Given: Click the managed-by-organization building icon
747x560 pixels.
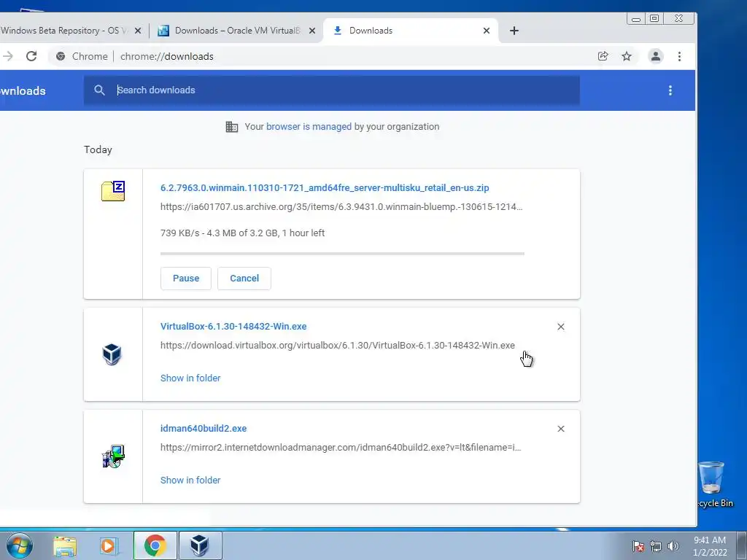Looking at the screenshot, I should 231,127.
